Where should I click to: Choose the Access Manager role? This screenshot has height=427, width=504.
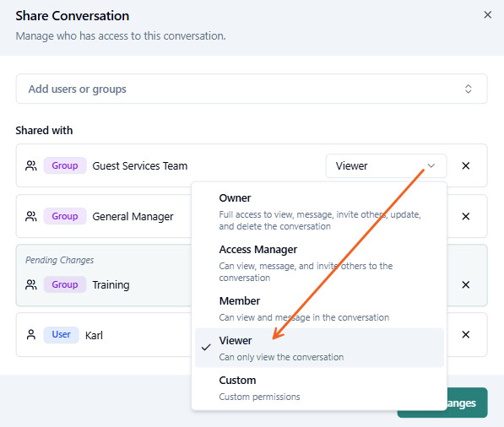[319, 262]
